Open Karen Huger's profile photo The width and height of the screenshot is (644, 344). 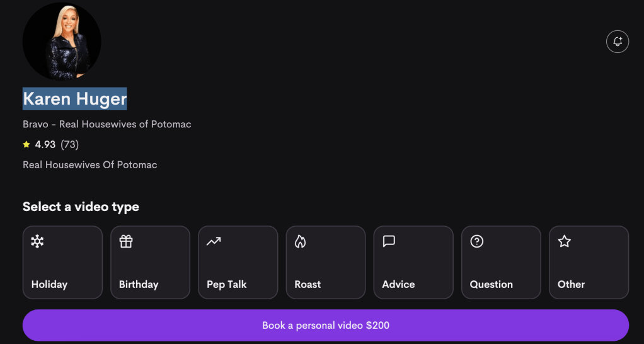click(x=62, y=41)
